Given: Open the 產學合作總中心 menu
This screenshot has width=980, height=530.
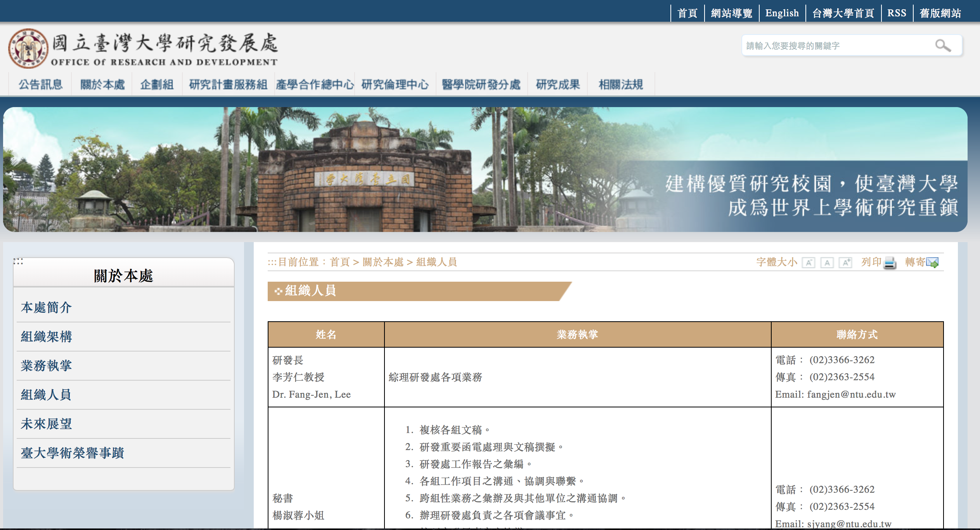Looking at the screenshot, I should (x=315, y=84).
